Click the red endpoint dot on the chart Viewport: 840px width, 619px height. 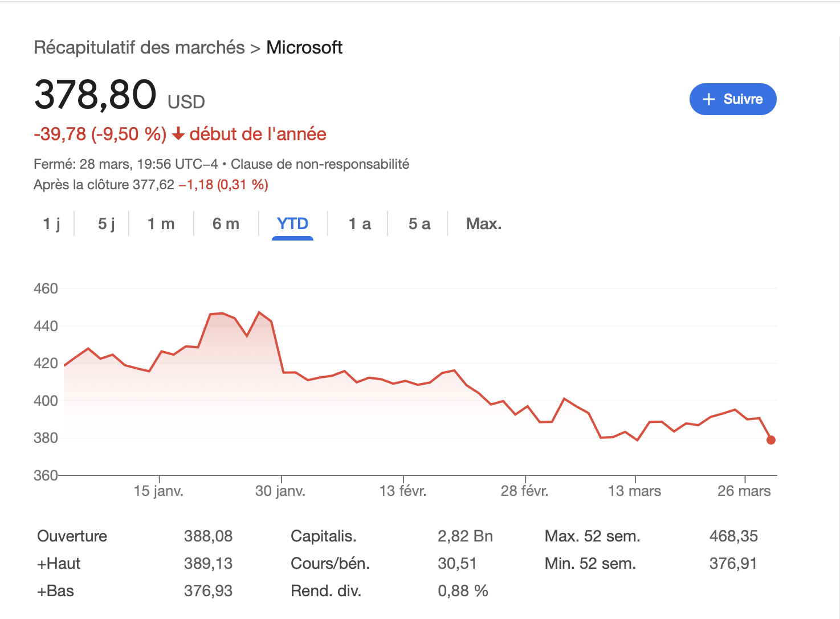[x=770, y=439]
